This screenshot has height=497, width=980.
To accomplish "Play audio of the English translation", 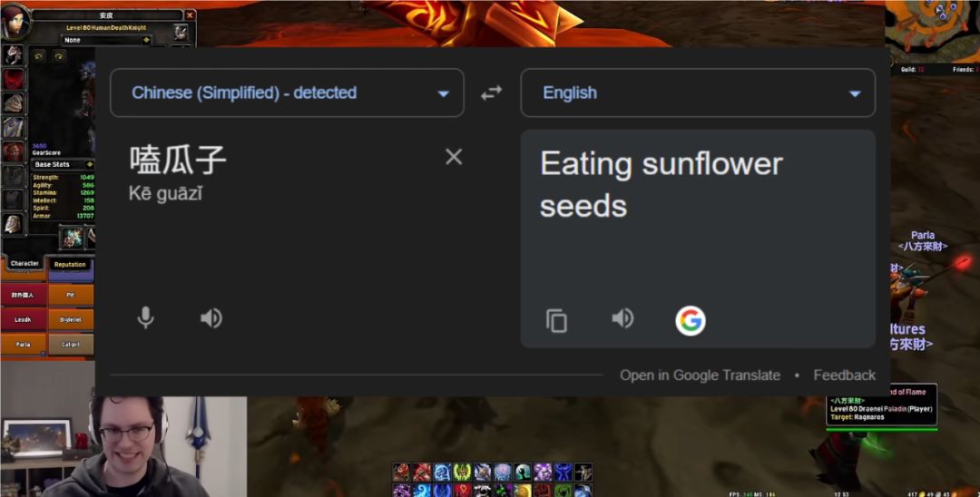I will tap(622, 318).
